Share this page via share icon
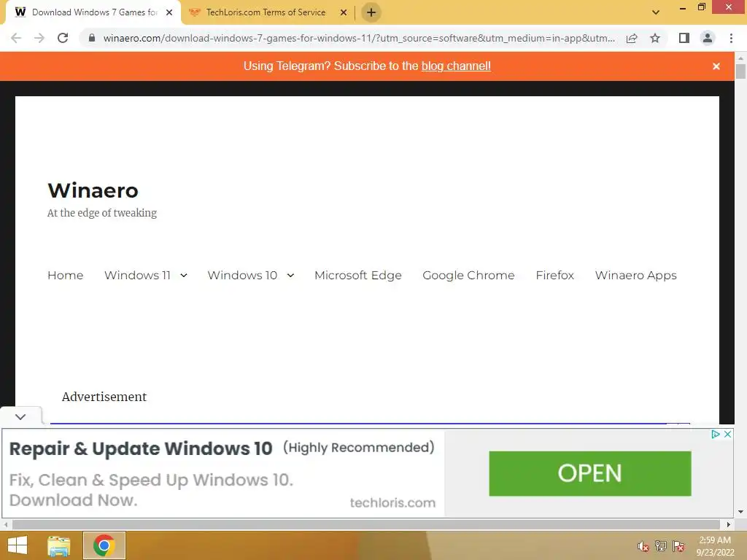Image resolution: width=747 pixels, height=560 pixels. pos(632,38)
